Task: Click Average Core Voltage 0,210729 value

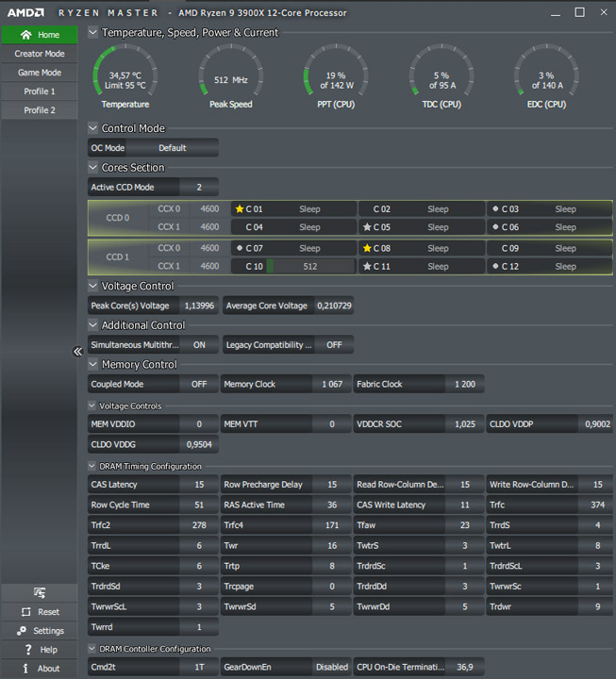Action: (x=334, y=306)
